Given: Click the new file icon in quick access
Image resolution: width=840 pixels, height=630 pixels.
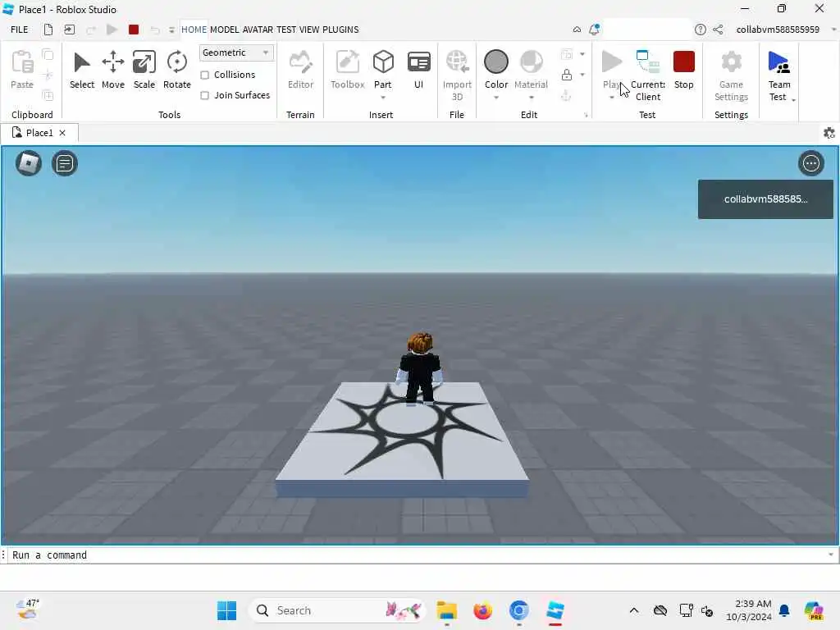Looking at the screenshot, I should (48, 30).
